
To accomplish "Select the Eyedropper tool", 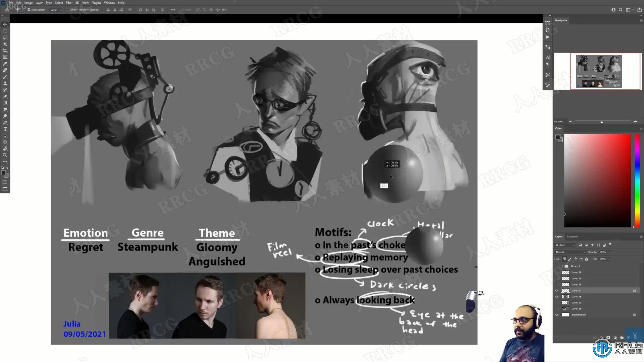I will click(5, 64).
